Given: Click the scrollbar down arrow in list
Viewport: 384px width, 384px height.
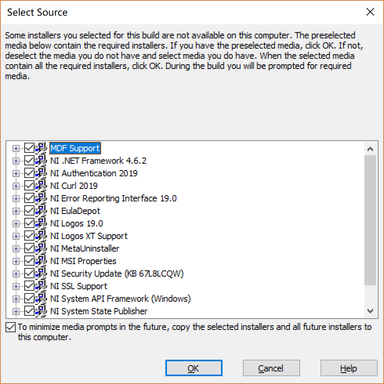Looking at the screenshot, I should point(370,311).
